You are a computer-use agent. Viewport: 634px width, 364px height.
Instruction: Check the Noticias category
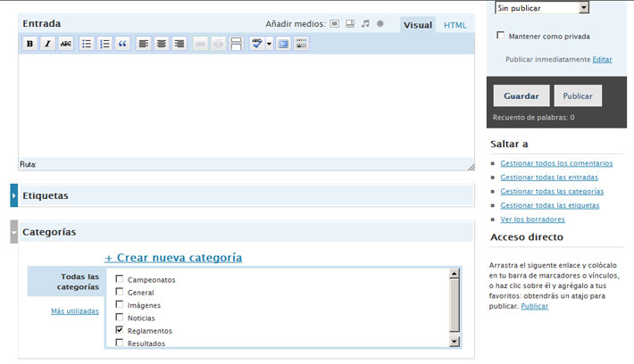[120, 317]
